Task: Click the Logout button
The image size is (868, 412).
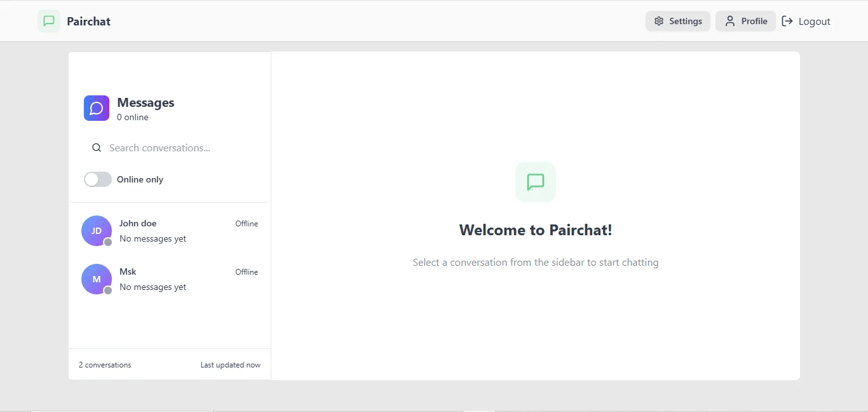Action: click(806, 21)
